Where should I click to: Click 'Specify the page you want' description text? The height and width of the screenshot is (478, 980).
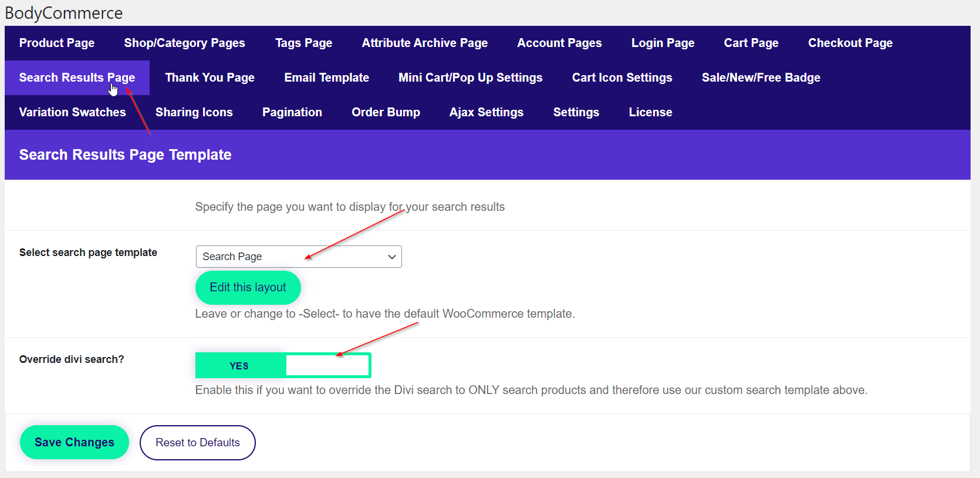click(350, 207)
